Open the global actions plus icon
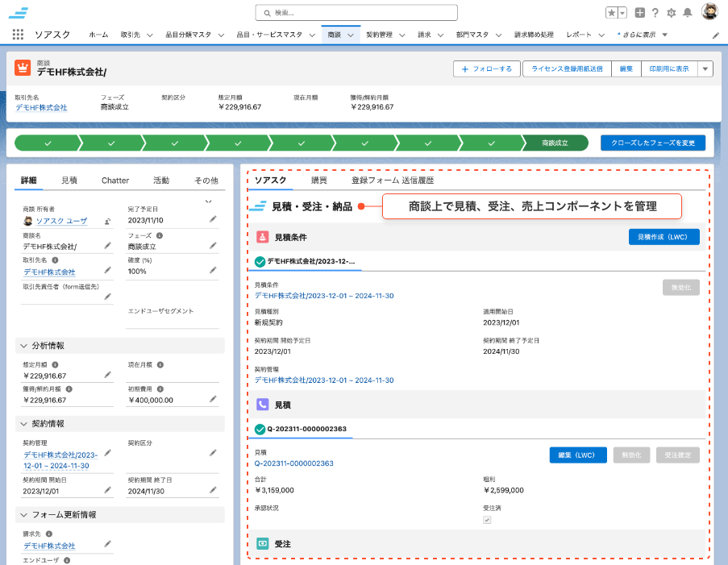728x565 pixels. [x=640, y=13]
